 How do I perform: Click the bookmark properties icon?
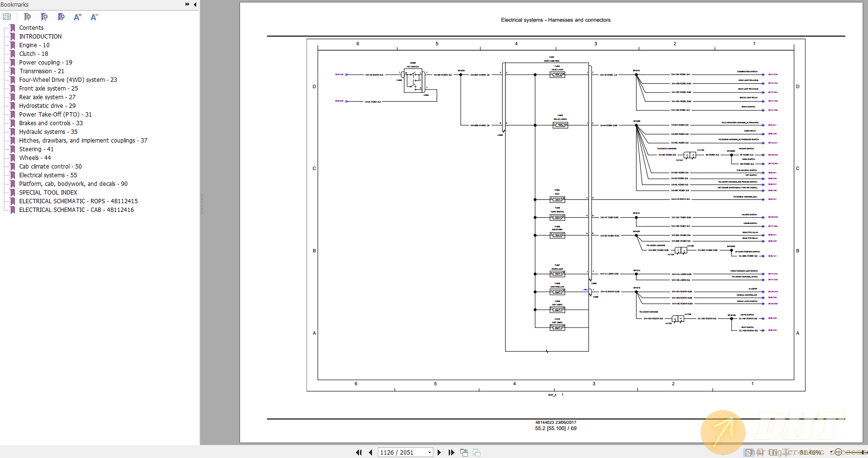(61, 17)
